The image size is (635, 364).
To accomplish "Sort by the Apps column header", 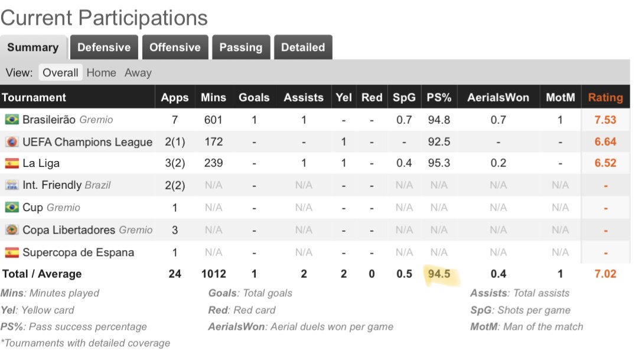I will pos(174,97).
